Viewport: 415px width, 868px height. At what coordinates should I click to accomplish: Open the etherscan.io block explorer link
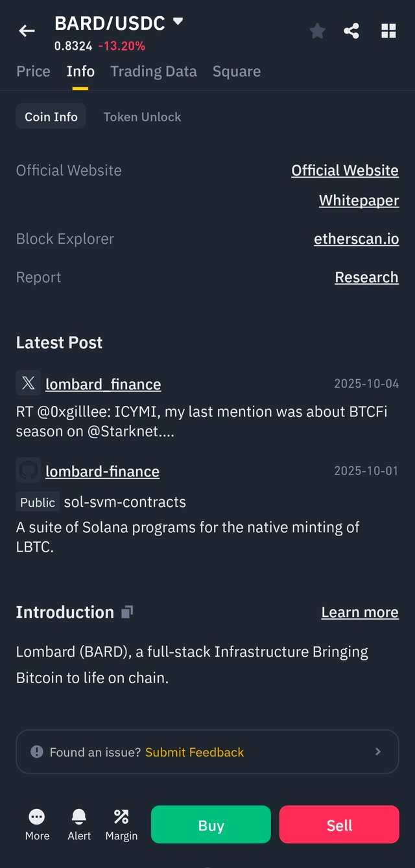pos(356,239)
